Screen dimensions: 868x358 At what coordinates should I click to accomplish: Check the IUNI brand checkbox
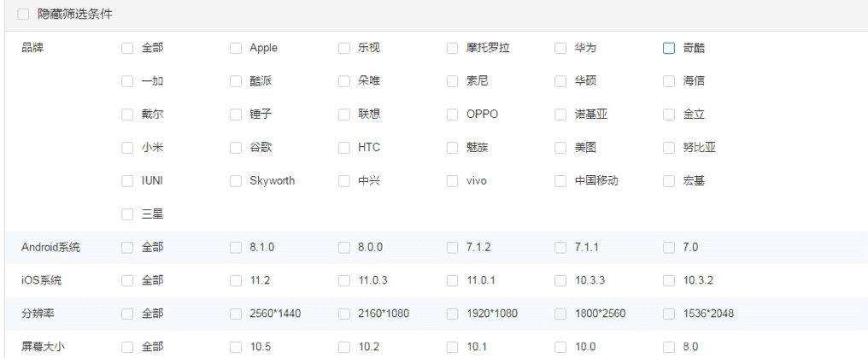(x=127, y=181)
